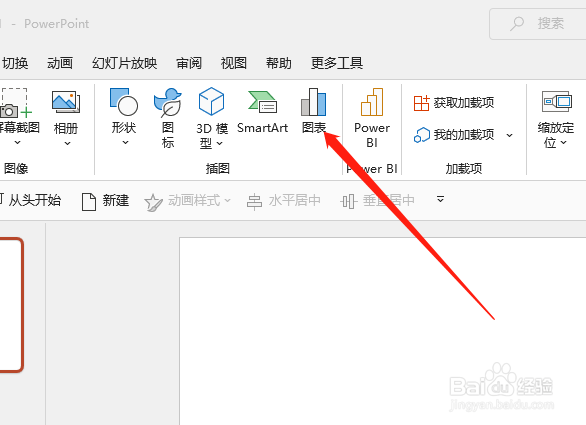Expand the My Add-ins dropdown arrow
586x425 pixels.
click(509, 135)
